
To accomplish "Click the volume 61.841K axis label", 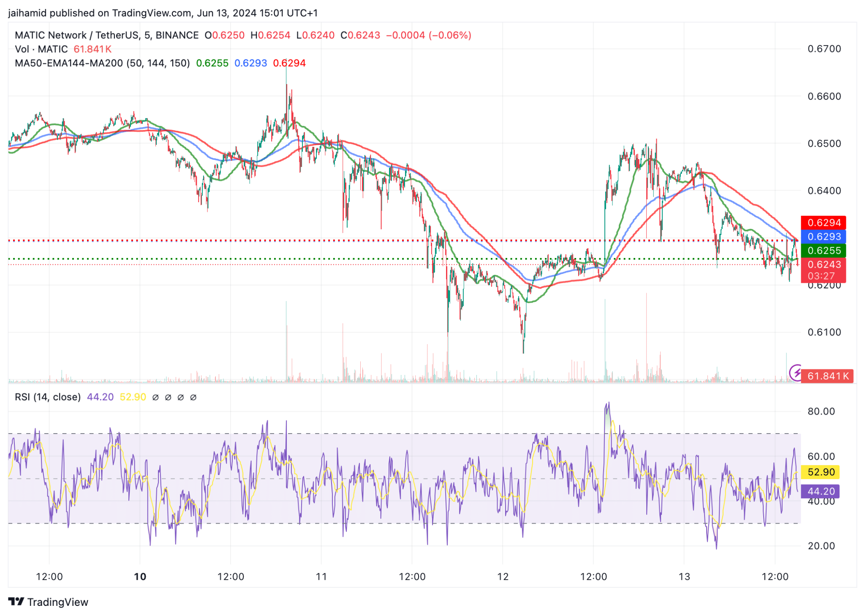I will coord(827,376).
